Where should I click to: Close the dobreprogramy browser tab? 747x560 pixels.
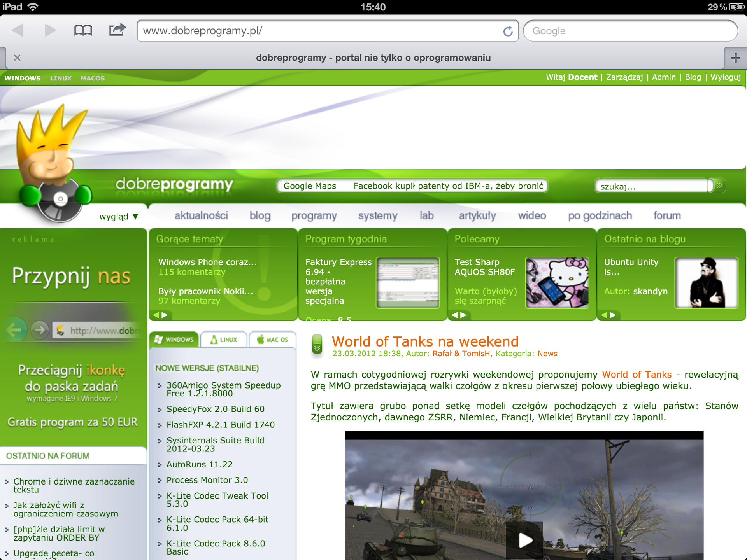click(x=17, y=58)
